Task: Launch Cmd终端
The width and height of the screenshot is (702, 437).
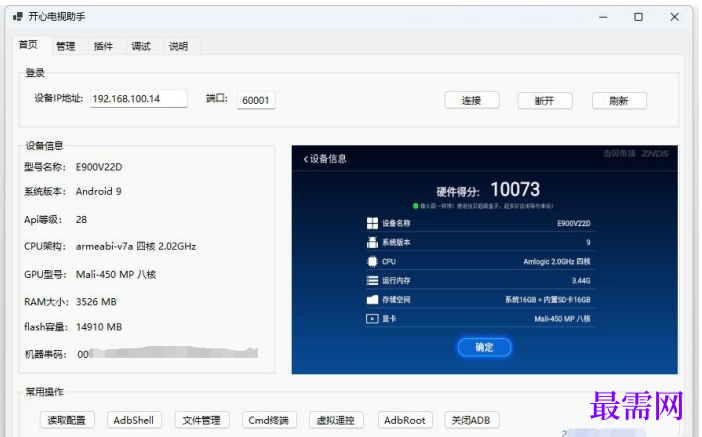Action: pyautogui.click(x=269, y=420)
